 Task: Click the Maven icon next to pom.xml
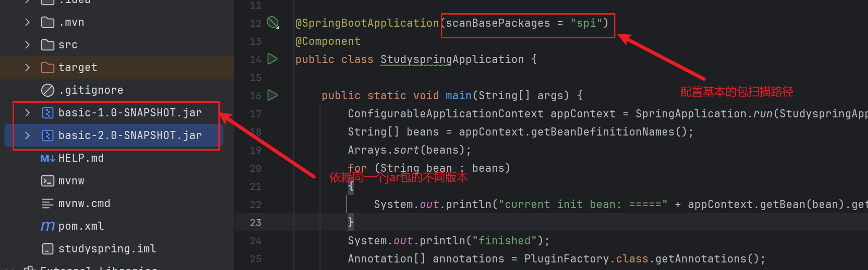pyautogui.click(x=47, y=226)
